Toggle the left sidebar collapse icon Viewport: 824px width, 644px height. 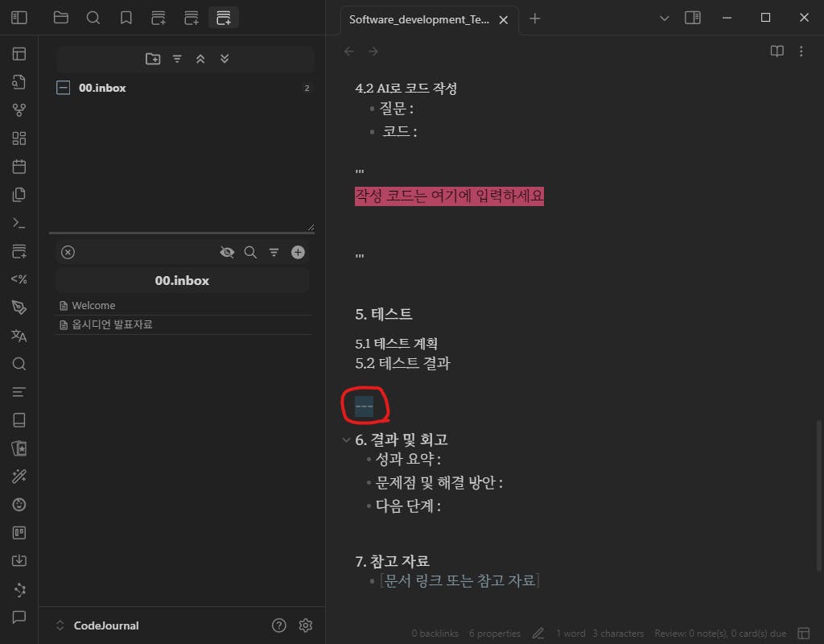(19, 18)
